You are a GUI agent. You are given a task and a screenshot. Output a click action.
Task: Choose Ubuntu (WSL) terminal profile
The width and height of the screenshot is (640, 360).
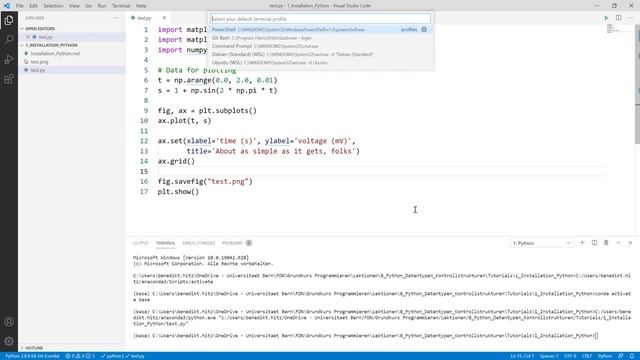[320, 63]
